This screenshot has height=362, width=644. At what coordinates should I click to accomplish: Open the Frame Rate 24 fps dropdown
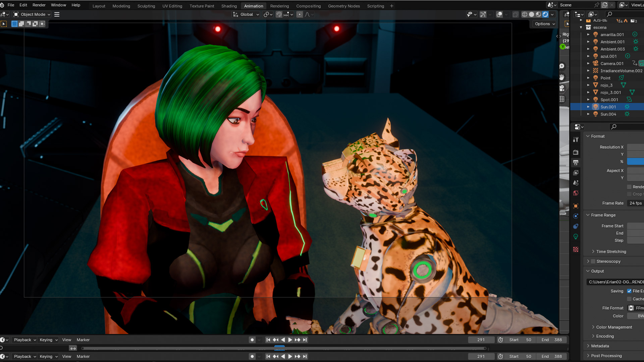(x=636, y=203)
